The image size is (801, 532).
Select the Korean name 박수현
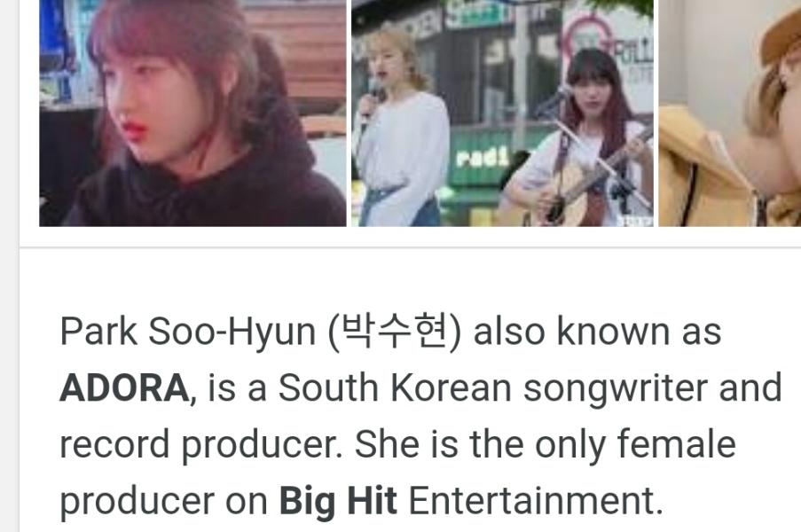395,332
